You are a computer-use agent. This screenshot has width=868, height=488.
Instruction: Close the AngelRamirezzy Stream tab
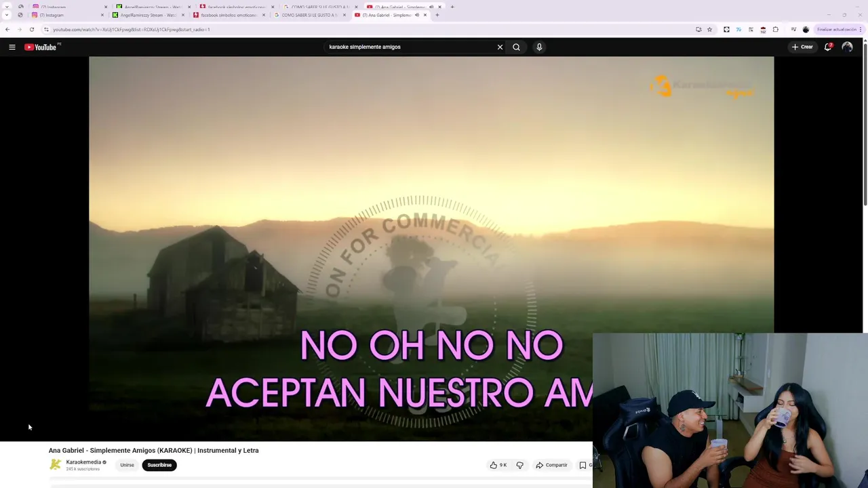182,15
